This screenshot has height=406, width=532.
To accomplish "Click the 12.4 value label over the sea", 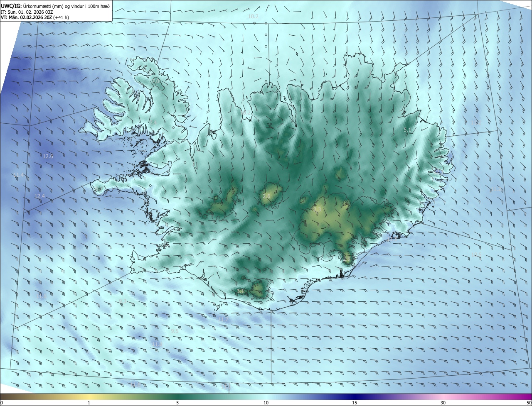I will pyautogui.click(x=39, y=196).
